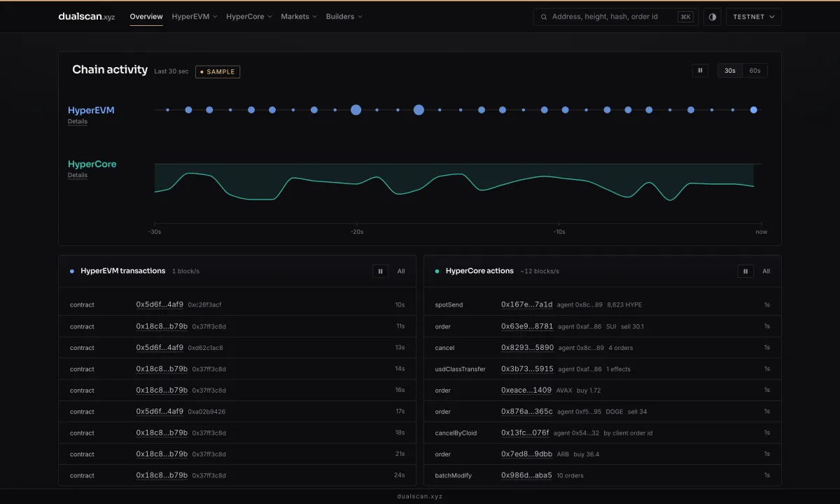The height and width of the screenshot is (504, 840).
Task: Click the search magnifier icon
Action: [544, 17]
